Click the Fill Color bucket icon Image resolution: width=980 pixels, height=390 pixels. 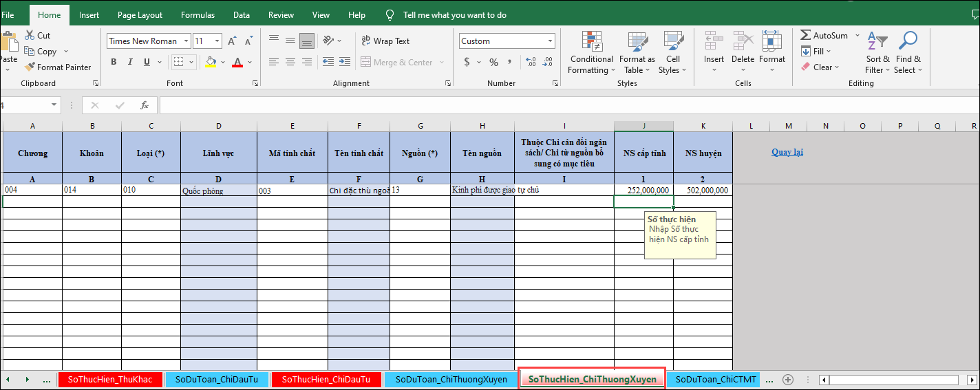click(x=211, y=62)
